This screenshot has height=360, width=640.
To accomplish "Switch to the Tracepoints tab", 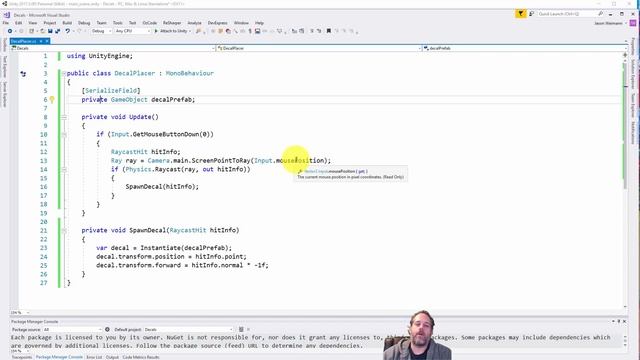I will click(22, 357).
